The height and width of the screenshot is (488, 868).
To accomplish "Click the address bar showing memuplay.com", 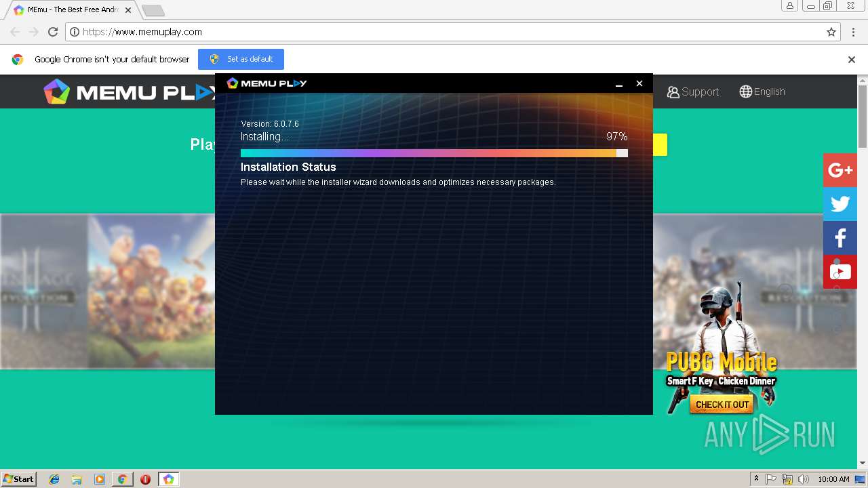I will coord(453,32).
